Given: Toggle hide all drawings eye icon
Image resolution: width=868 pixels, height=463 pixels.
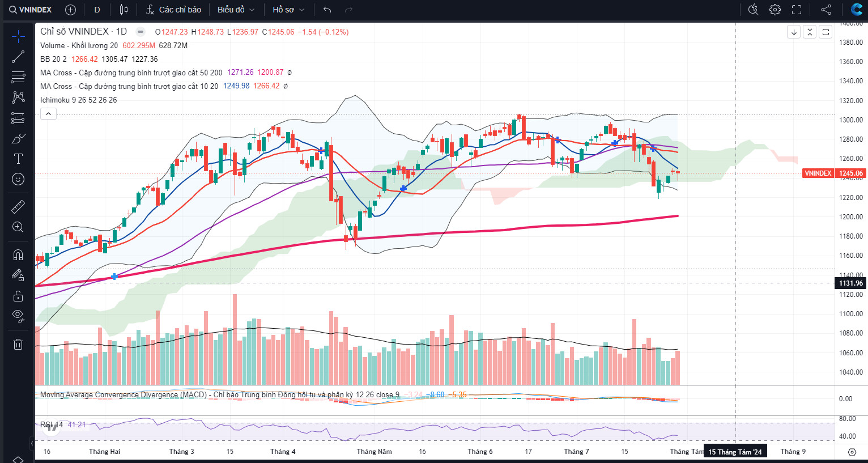Looking at the screenshot, I should click(18, 316).
